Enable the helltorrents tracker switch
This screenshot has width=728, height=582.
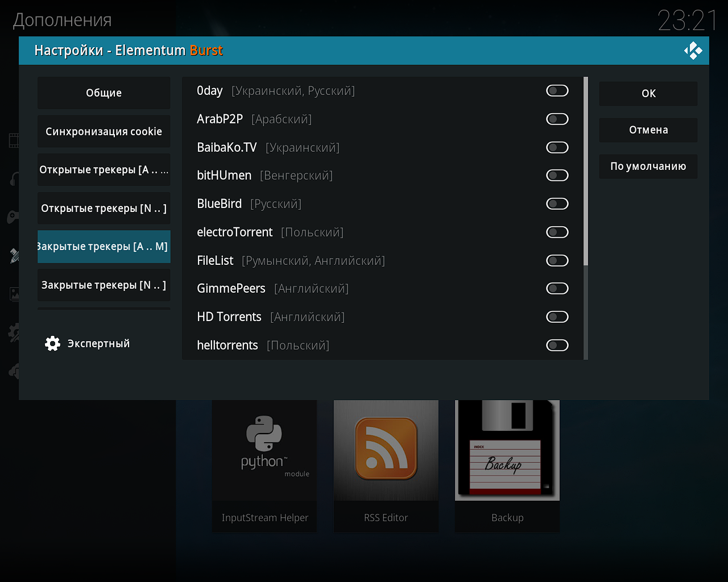(x=557, y=345)
